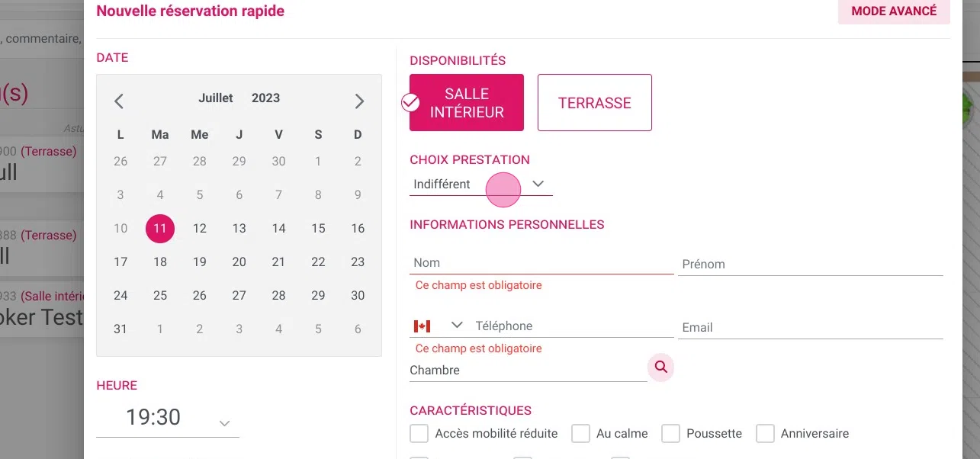Image resolution: width=980 pixels, height=459 pixels.
Task: Tick the Accès mobilité réduite checkbox
Action: pyautogui.click(x=419, y=434)
